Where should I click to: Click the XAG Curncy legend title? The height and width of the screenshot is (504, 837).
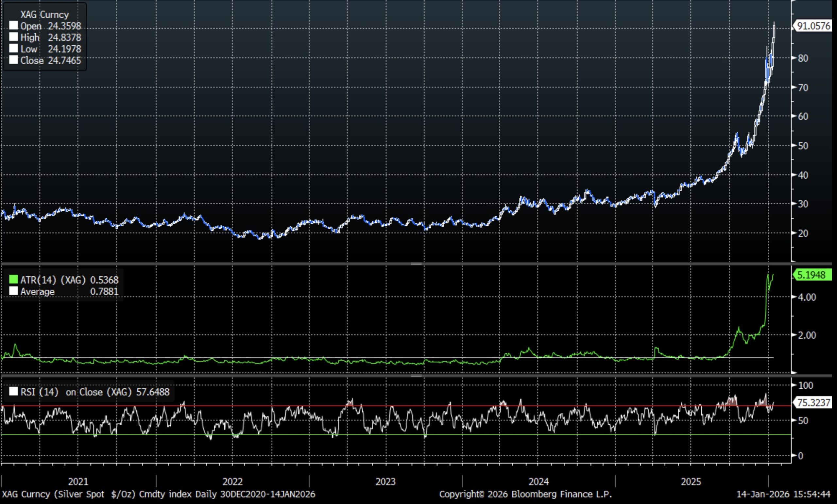point(44,15)
